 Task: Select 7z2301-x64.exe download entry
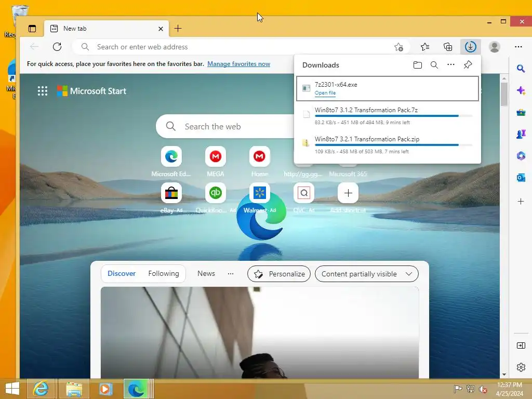point(388,88)
